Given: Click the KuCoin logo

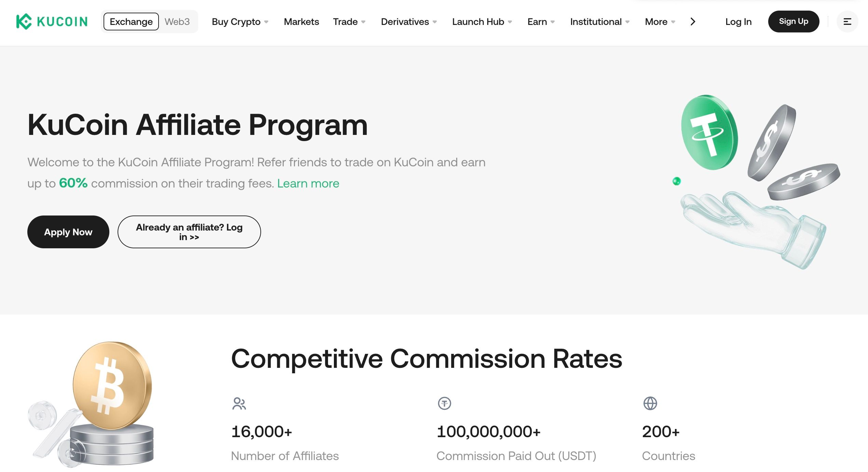Looking at the screenshot, I should [51, 22].
